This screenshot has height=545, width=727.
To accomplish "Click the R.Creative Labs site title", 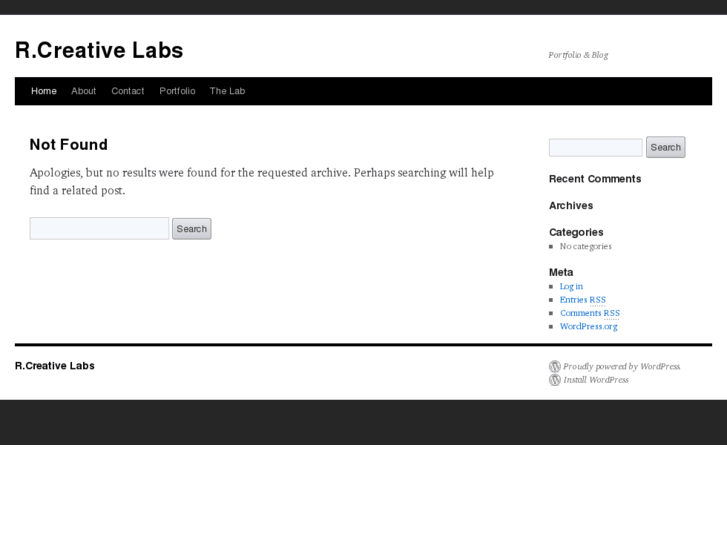I will 99,50.
